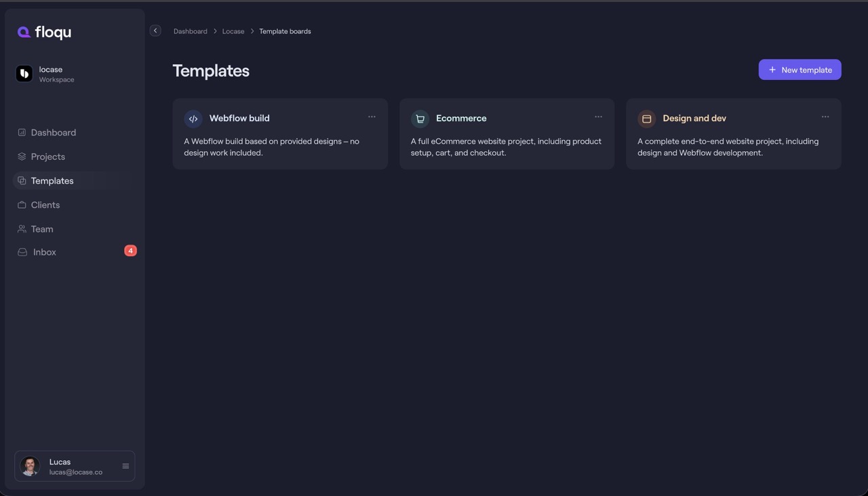This screenshot has width=868, height=496.
Task: Click the Templates copy icon
Action: 22,181
